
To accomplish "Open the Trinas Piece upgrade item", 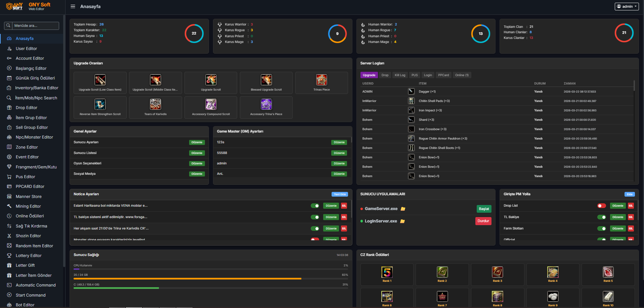I will click(x=321, y=83).
